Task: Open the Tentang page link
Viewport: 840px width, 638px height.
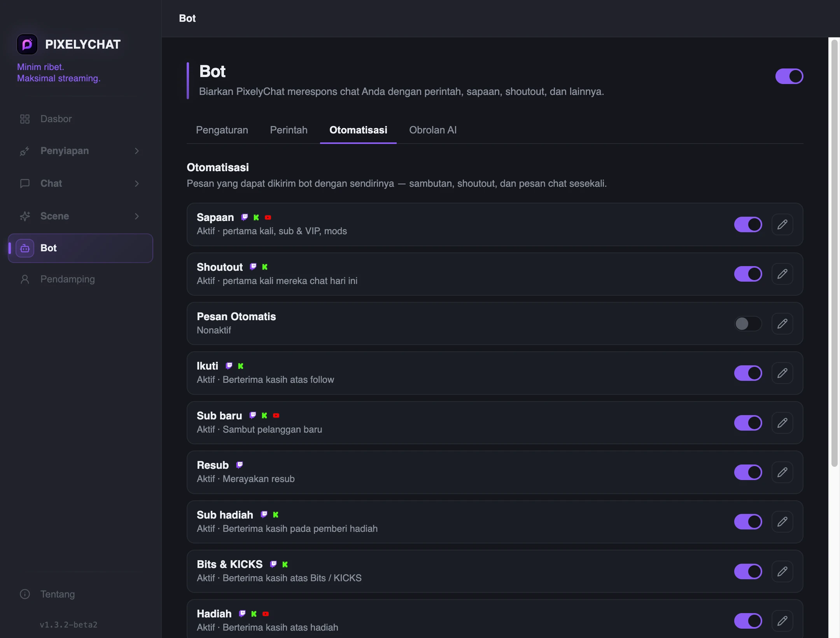Action: pos(80,594)
